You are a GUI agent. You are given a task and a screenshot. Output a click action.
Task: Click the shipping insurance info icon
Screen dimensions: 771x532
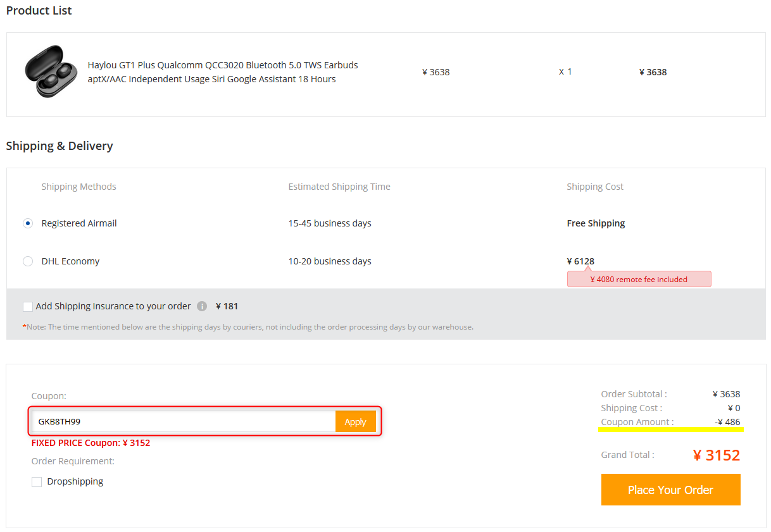(x=202, y=306)
